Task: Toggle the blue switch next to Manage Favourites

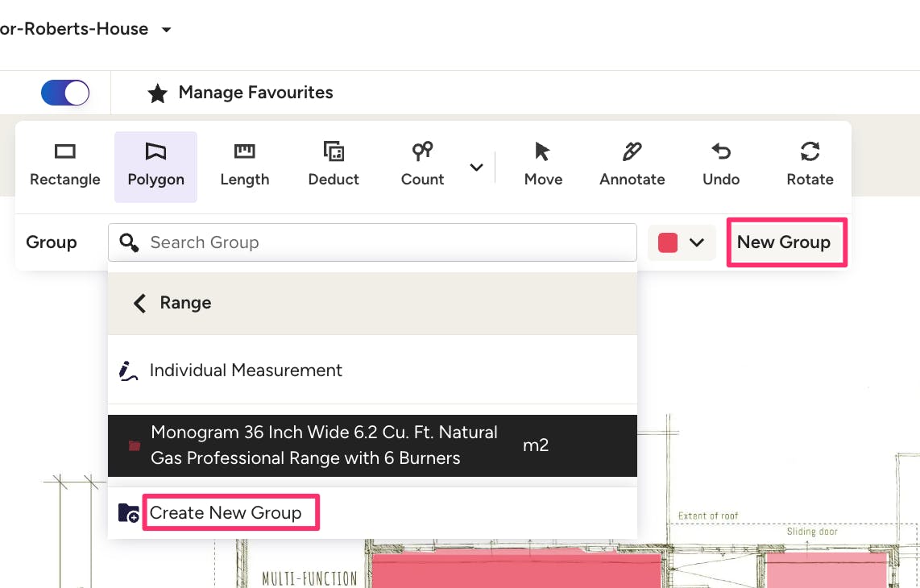Action: (65, 93)
